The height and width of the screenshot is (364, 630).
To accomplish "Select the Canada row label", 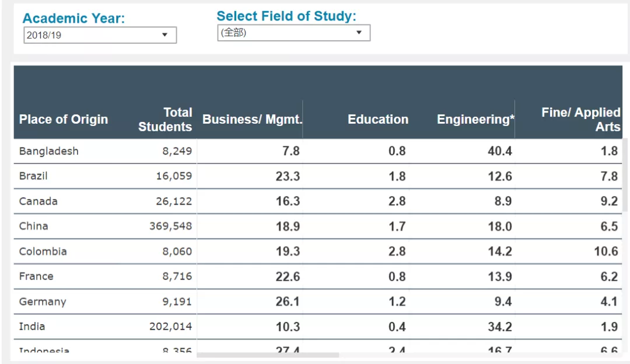I will click(38, 201).
